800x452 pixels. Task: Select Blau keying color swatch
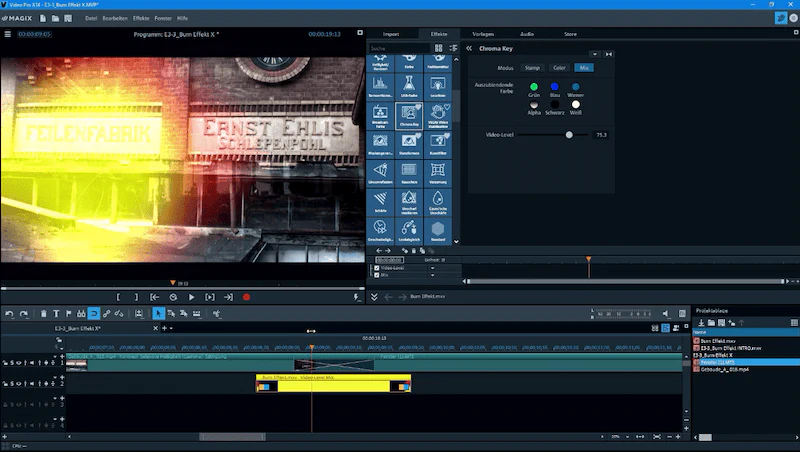pyautogui.click(x=555, y=87)
